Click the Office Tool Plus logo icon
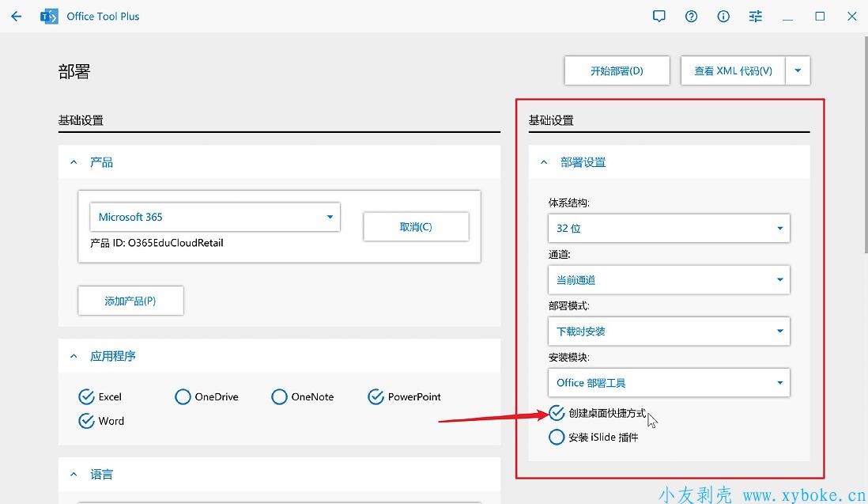This screenshot has width=868, height=504. [49, 16]
